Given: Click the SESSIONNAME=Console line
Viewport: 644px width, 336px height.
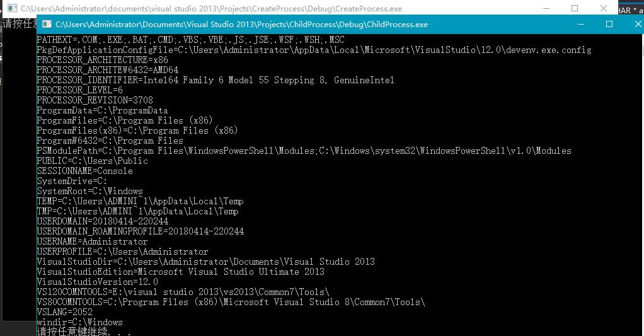Looking at the screenshot, I should (x=85, y=171).
